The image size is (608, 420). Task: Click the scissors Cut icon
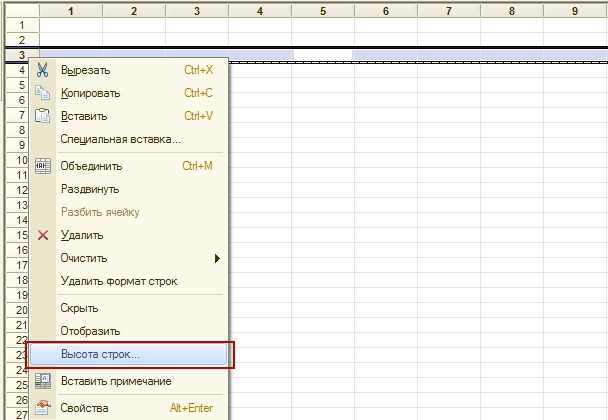point(42,70)
